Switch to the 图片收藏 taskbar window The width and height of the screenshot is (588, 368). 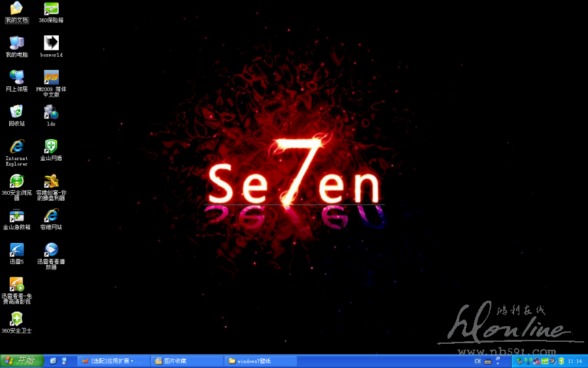click(x=187, y=361)
